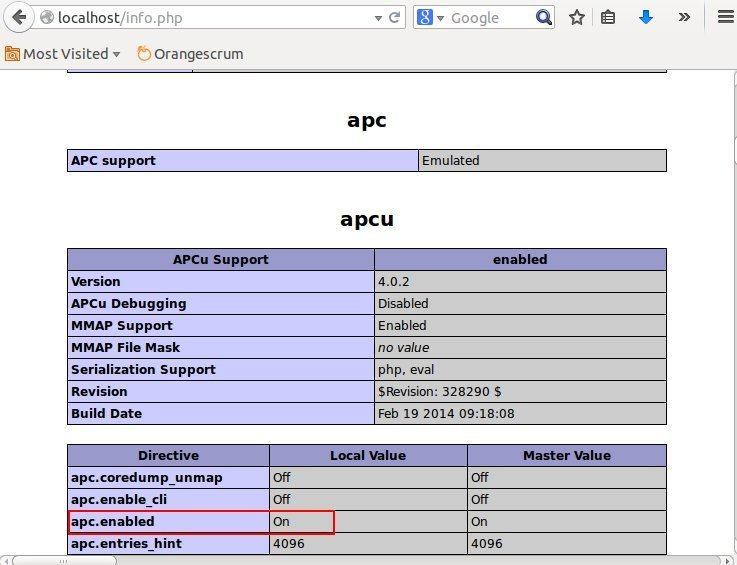Screen dimensions: 737x565
Task: Select the apc.coredump_unmap directive name
Action: (168, 478)
